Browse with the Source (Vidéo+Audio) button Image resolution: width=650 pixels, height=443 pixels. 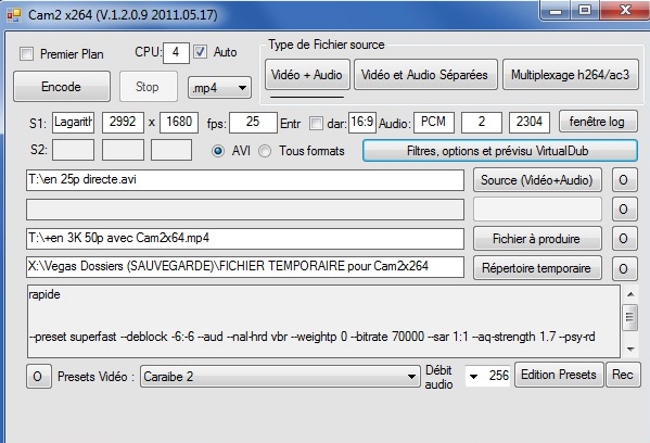537,180
